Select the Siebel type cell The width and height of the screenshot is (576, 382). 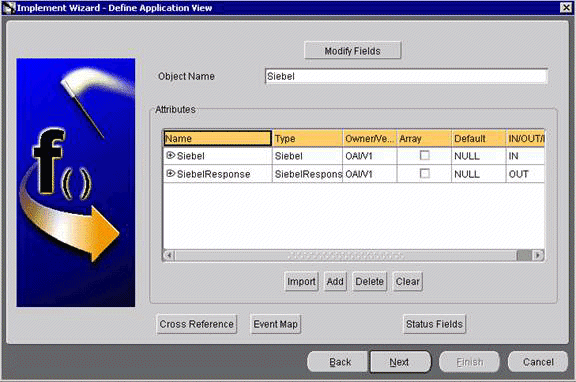tap(307, 156)
